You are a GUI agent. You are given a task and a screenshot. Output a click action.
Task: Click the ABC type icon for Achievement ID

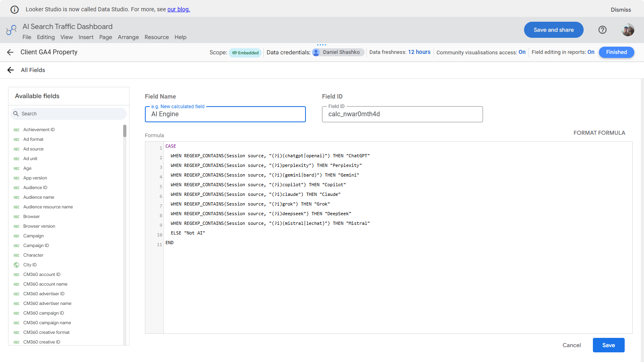(x=17, y=130)
